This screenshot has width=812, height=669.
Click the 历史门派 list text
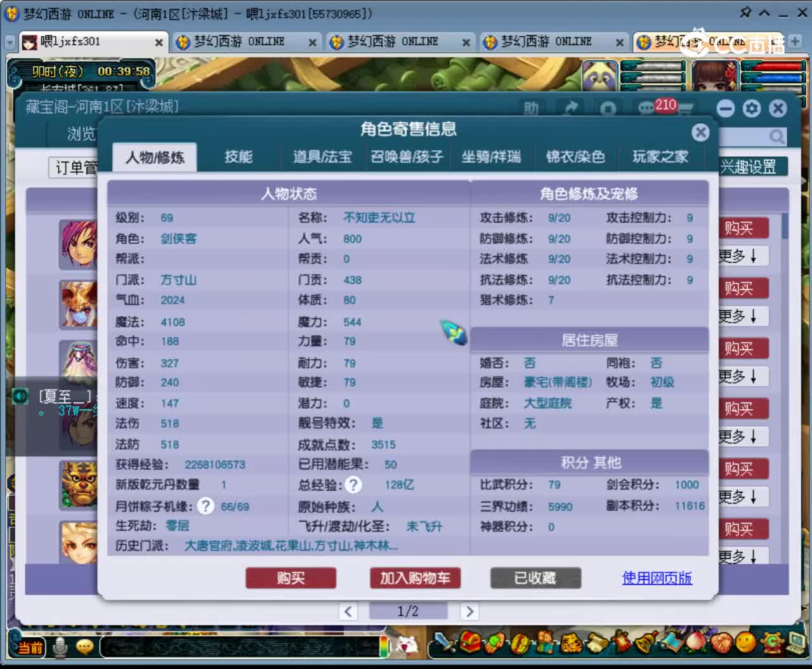(291, 546)
